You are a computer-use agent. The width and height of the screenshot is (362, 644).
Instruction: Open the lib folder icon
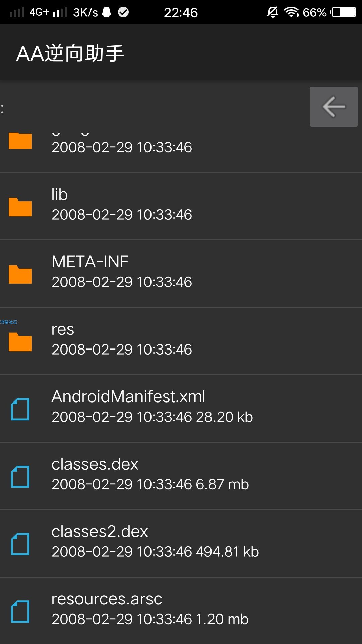point(20,207)
